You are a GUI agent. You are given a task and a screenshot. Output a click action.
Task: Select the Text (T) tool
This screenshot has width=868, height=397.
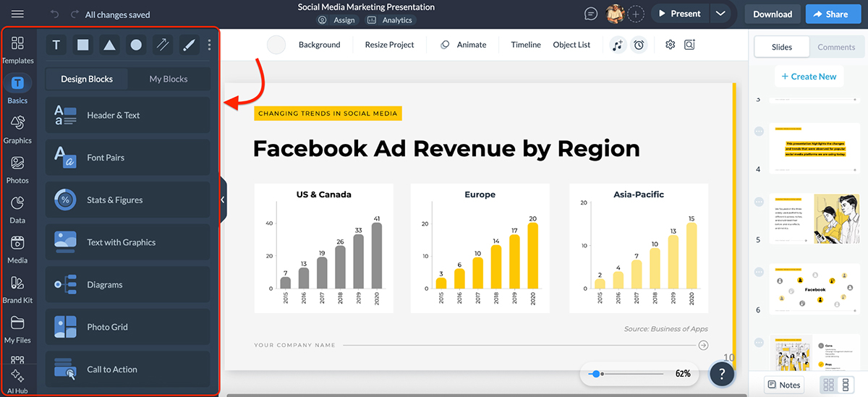56,45
